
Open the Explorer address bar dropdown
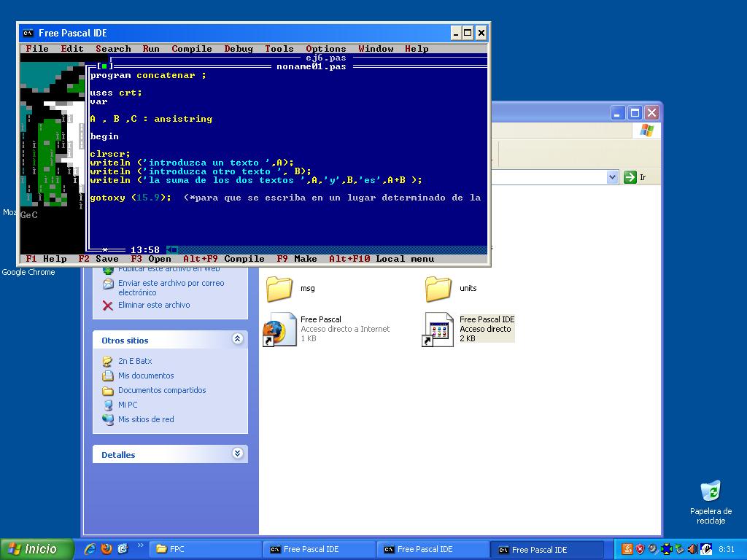[612, 177]
